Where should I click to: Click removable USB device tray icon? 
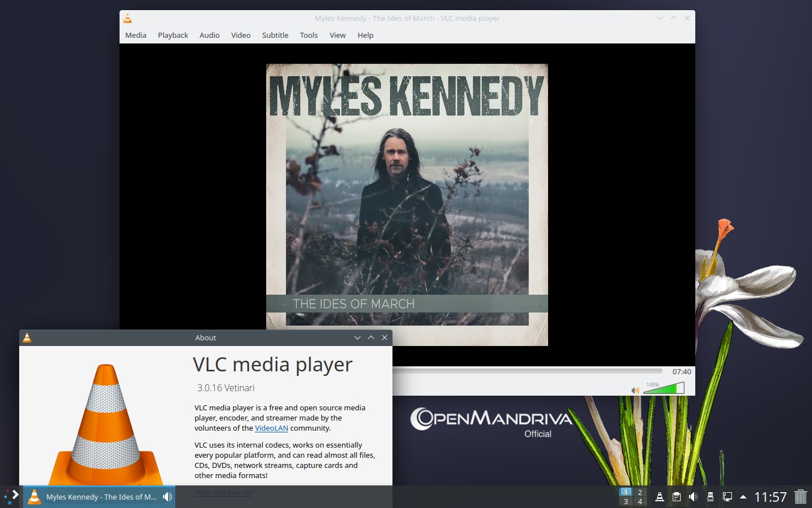pyautogui.click(x=710, y=497)
